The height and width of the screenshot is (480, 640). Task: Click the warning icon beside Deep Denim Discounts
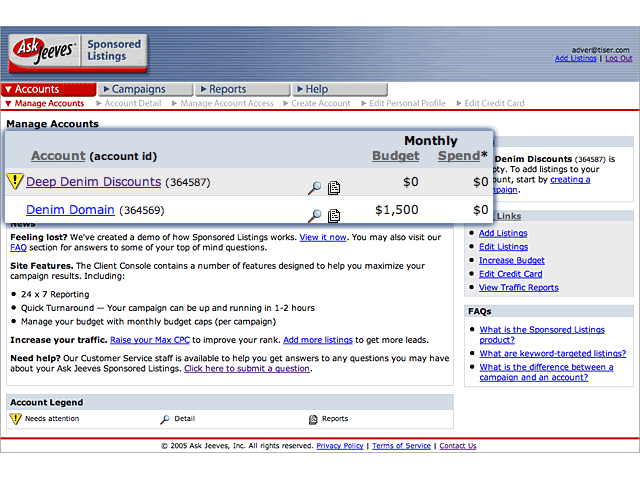(x=15, y=181)
